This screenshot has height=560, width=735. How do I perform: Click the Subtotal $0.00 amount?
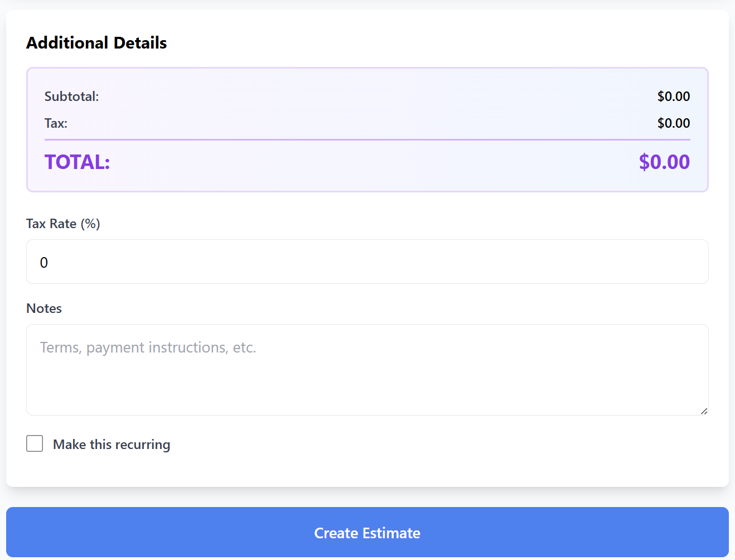pyautogui.click(x=673, y=96)
